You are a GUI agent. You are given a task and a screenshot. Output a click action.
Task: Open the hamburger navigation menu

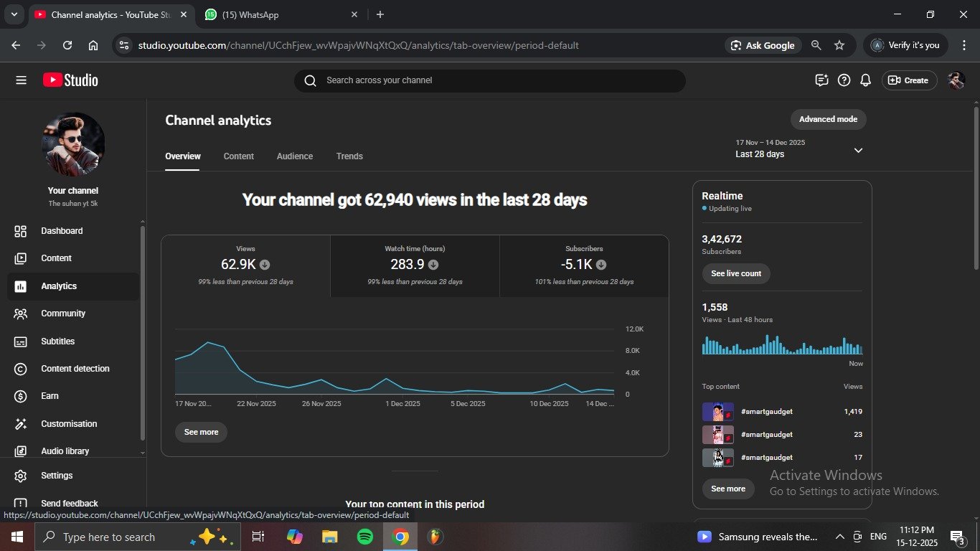pyautogui.click(x=21, y=80)
